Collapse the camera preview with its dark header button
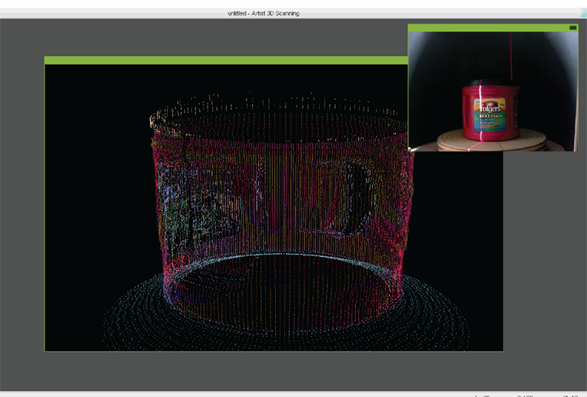This screenshot has width=587, height=397. (573, 28)
